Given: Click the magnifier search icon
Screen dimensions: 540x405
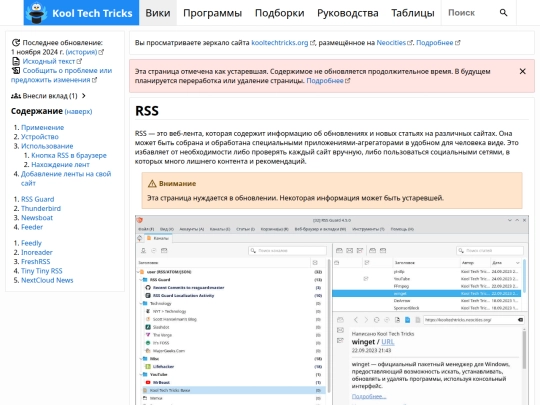Looking at the screenshot, I should pos(503,13).
